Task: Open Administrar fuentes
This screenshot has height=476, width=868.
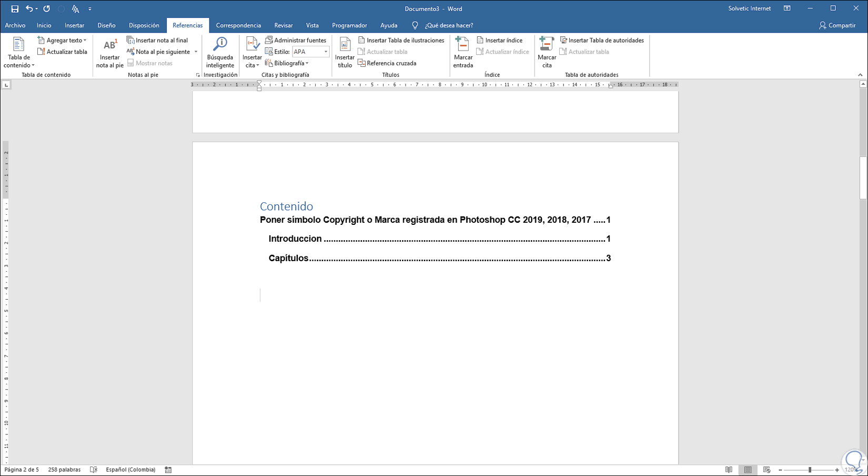Action: (x=296, y=40)
